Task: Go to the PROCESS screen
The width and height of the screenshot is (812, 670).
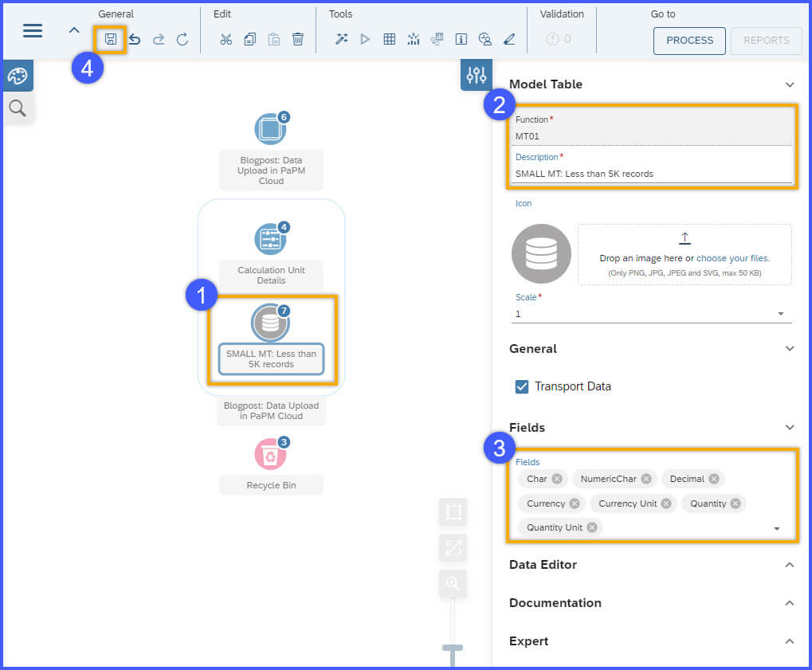Action: pos(689,41)
